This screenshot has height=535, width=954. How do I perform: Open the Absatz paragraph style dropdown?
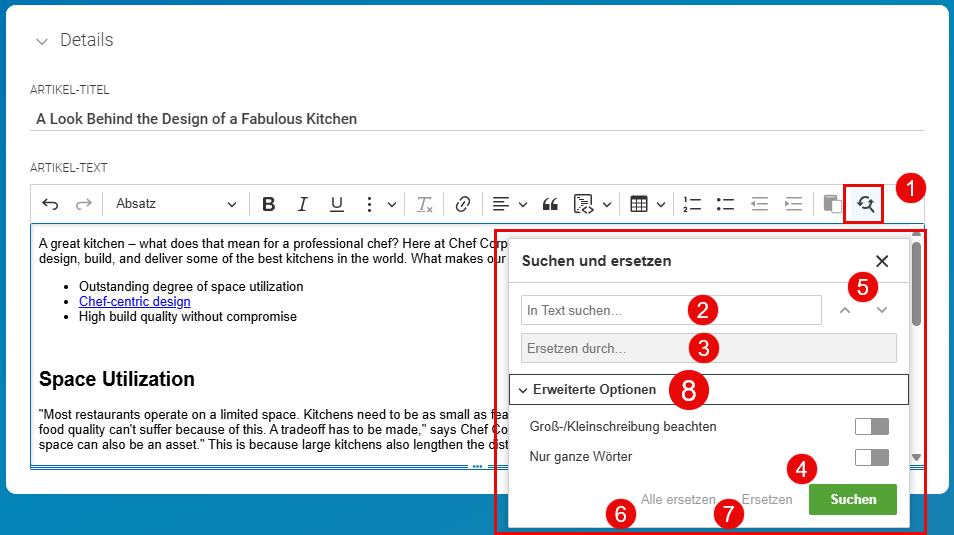[175, 204]
